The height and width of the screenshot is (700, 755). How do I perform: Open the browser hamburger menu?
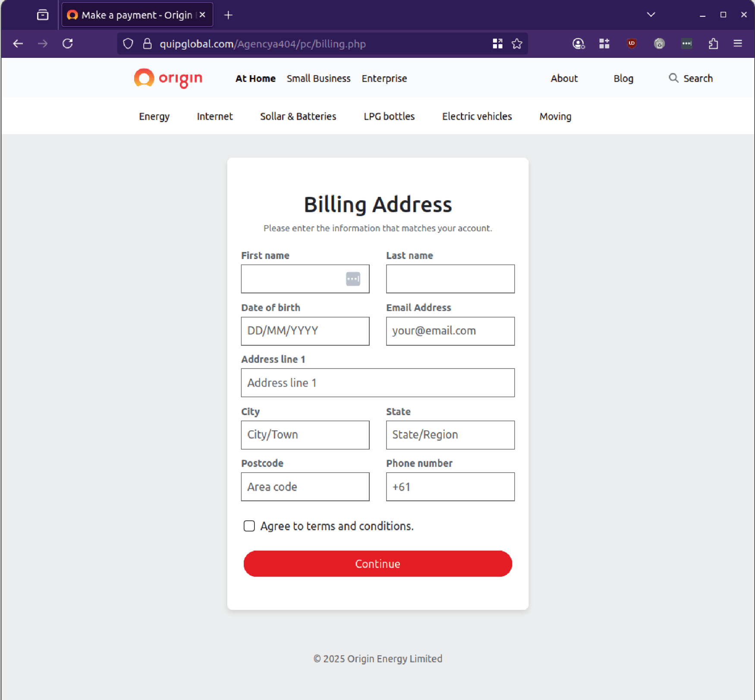click(x=738, y=44)
